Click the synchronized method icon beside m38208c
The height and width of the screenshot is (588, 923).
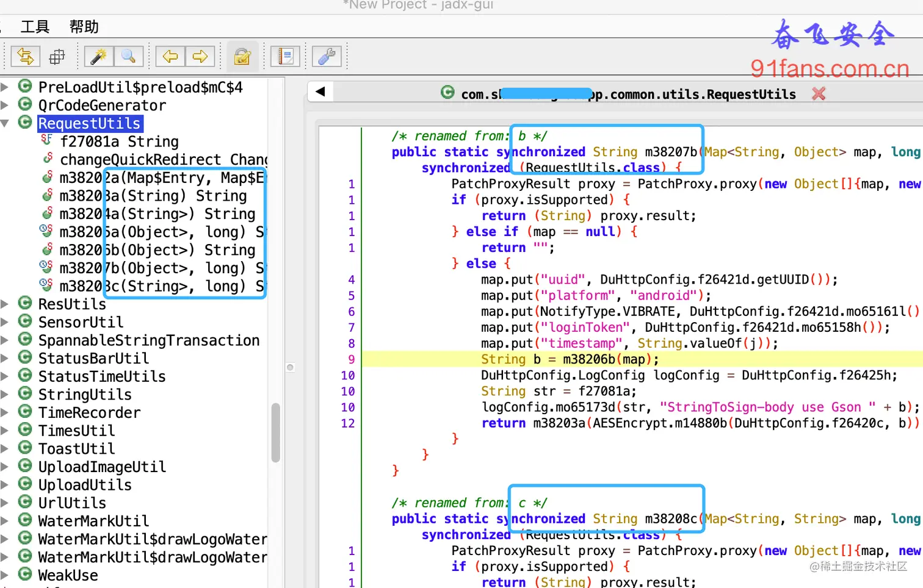[46, 285]
